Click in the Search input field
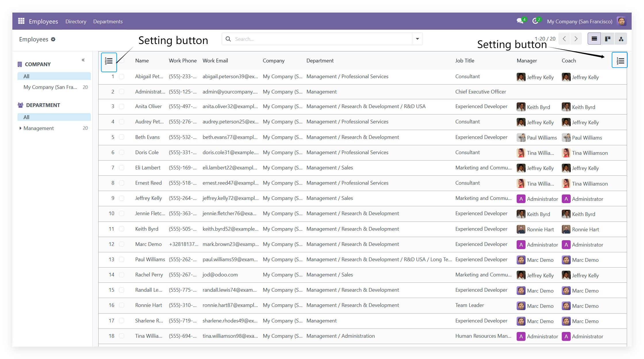 (x=322, y=39)
